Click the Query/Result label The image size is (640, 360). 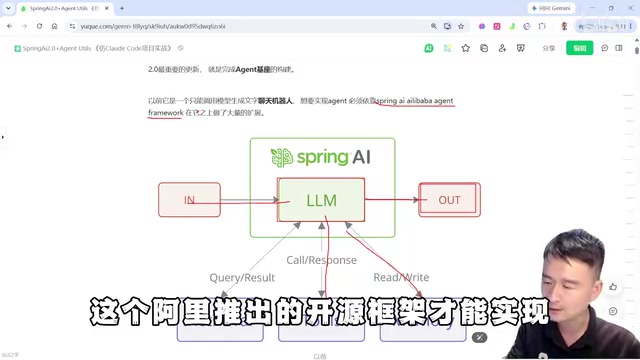(x=242, y=278)
